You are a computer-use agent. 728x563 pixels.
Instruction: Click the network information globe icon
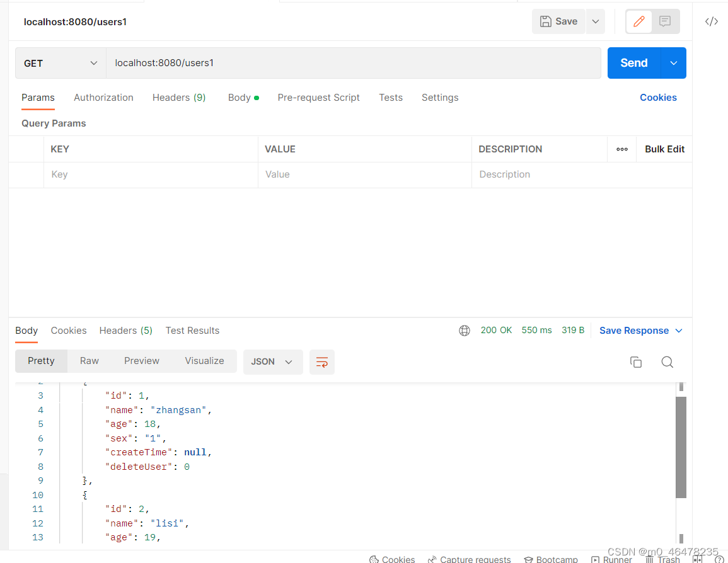[465, 330]
